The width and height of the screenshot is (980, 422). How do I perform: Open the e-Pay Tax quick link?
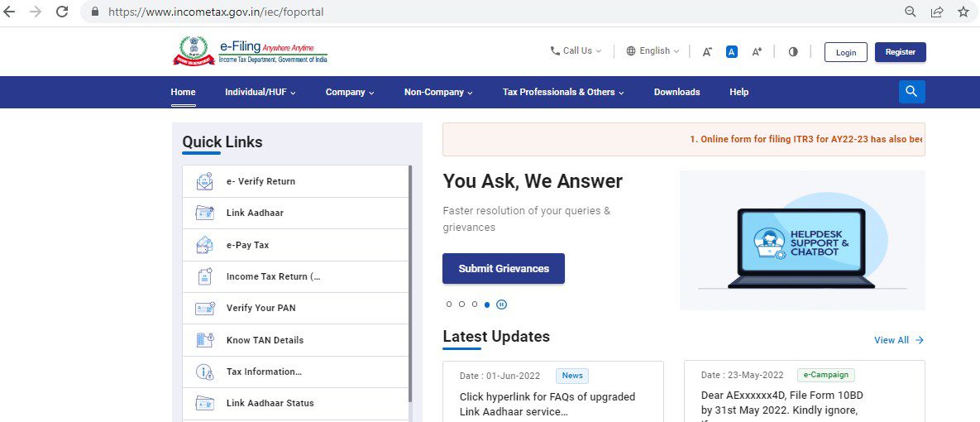(295, 244)
